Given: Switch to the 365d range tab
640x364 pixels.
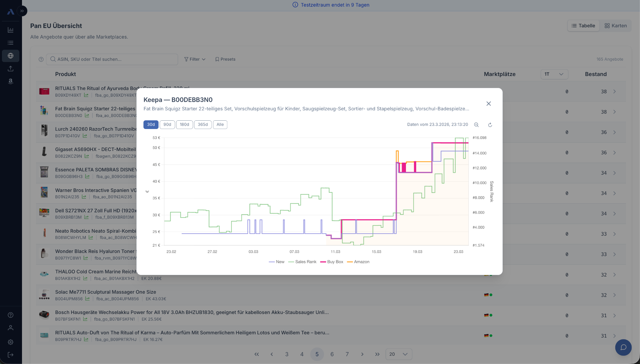Looking at the screenshot, I should 203,125.
